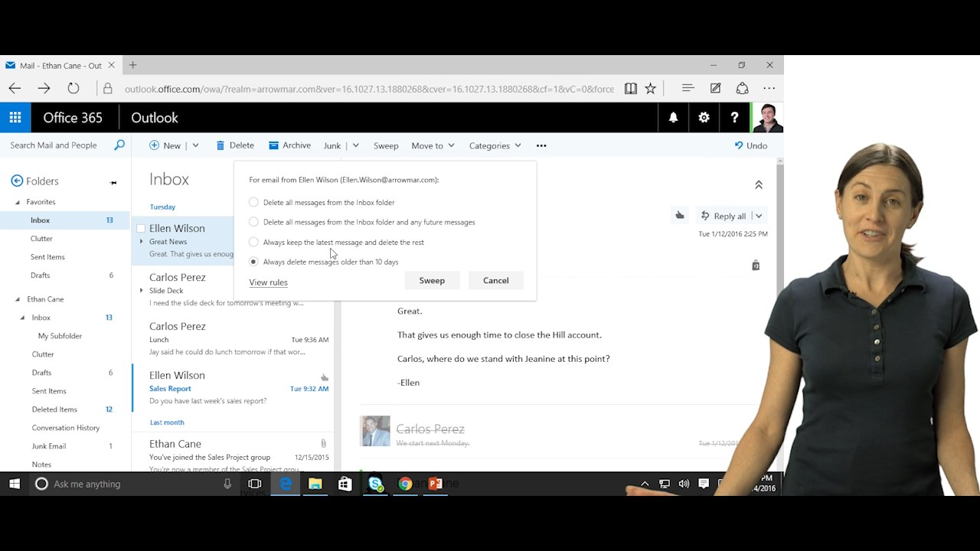Collapse the Favorites folder group
The width and height of the screenshot is (980, 551).
point(18,202)
